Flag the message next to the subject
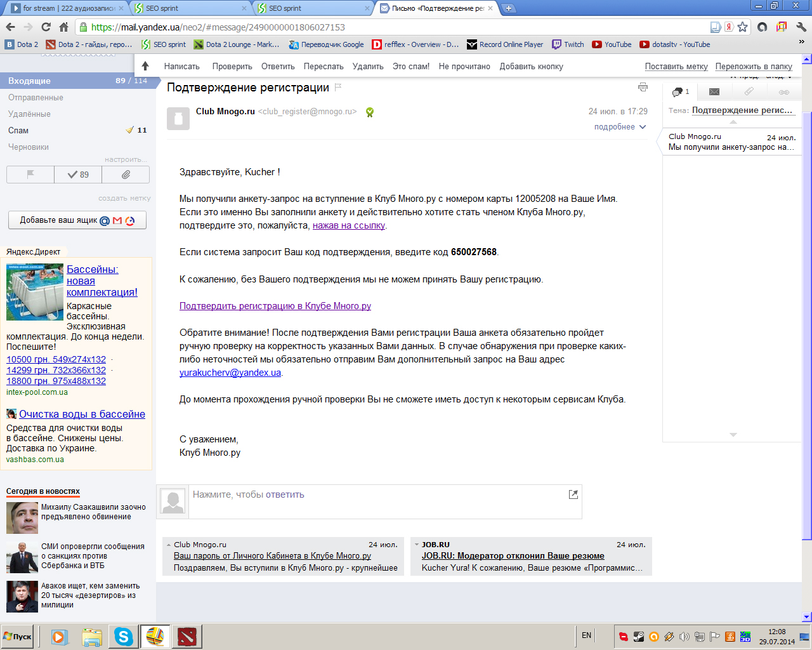This screenshot has width=812, height=650. [338, 87]
